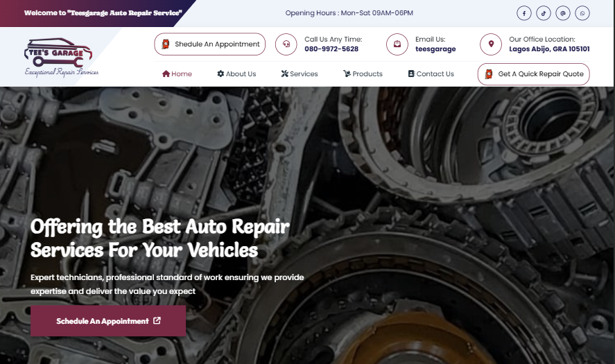Click the contact book icon beside Contact Us
Screen dimensions: 615x364
click(x=411, y=73)
